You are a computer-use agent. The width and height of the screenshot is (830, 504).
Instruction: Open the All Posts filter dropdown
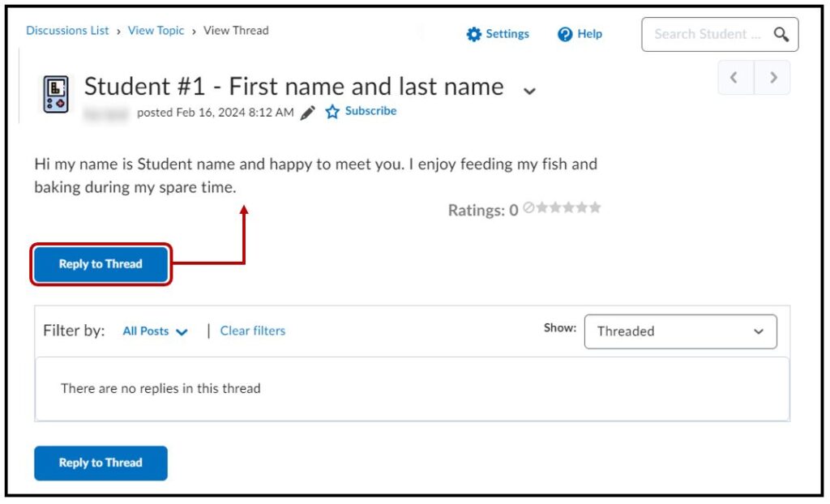[155, 331]
